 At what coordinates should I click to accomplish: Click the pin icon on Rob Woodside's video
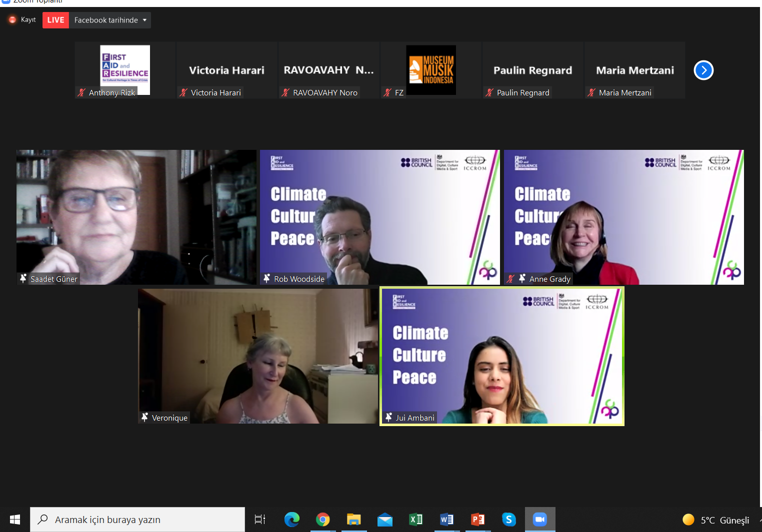tap(267, 279)
